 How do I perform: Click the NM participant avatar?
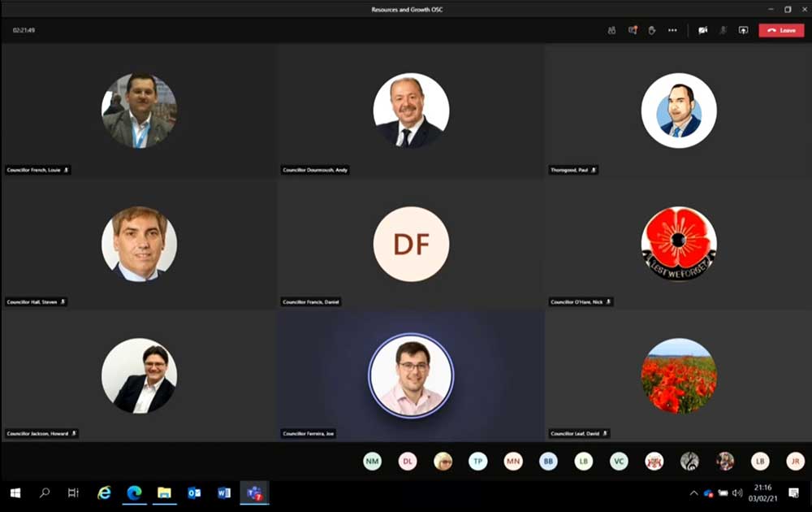click(x=372, y=462)
